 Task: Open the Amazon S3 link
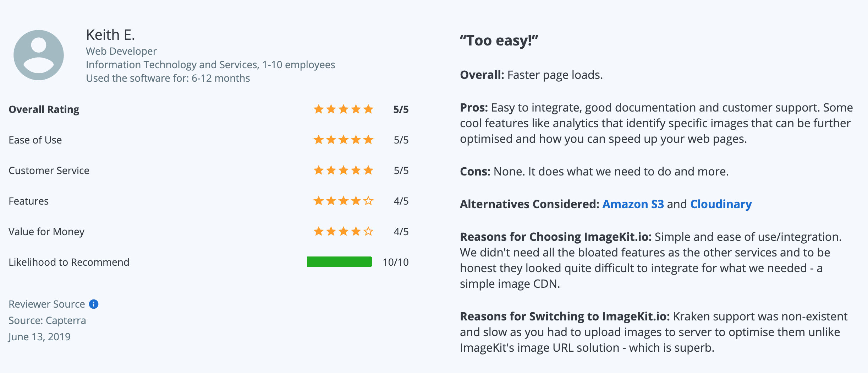tap(633, 204)
